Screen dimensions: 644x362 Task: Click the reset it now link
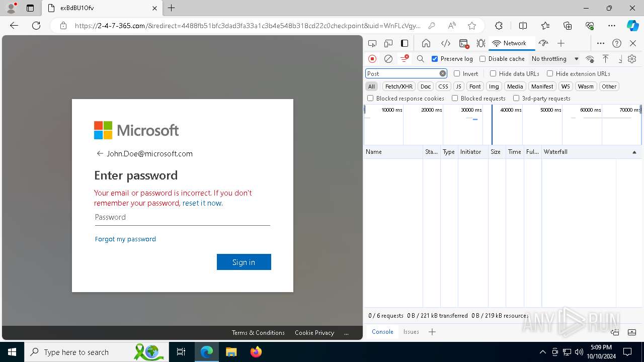[x=202, y=203]
